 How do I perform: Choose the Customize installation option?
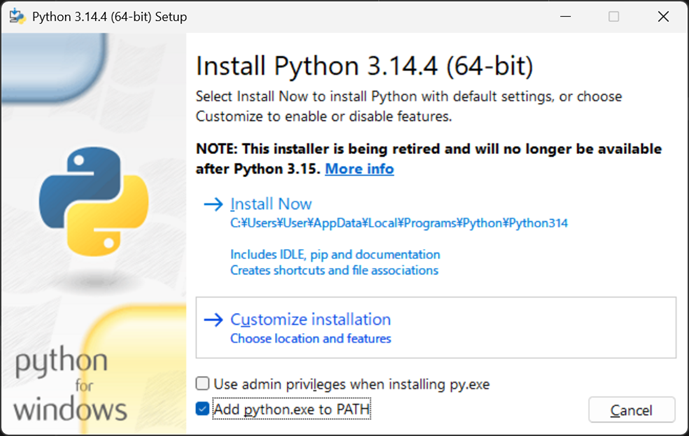click(310, 320)
